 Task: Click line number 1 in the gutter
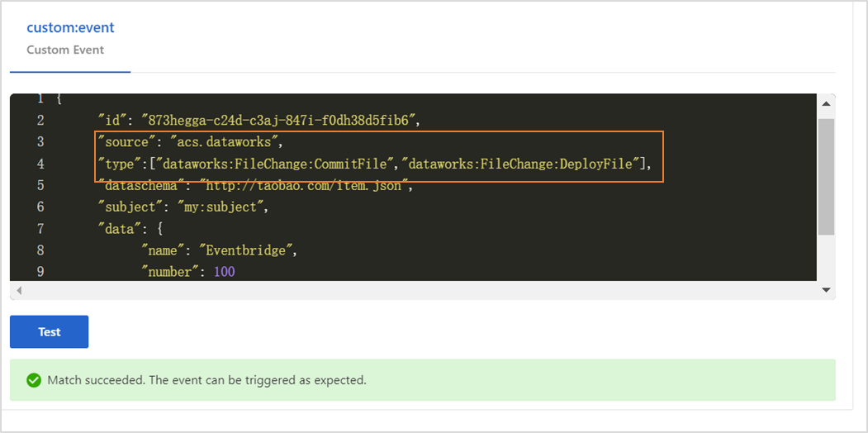[40, 99]
